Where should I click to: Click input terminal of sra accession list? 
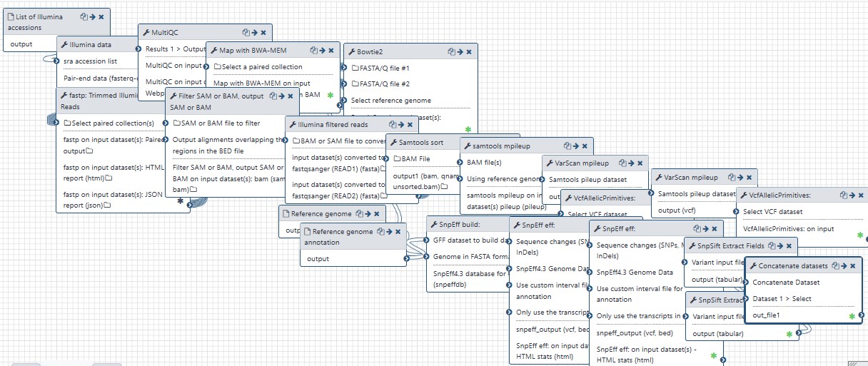pos(57,61)
